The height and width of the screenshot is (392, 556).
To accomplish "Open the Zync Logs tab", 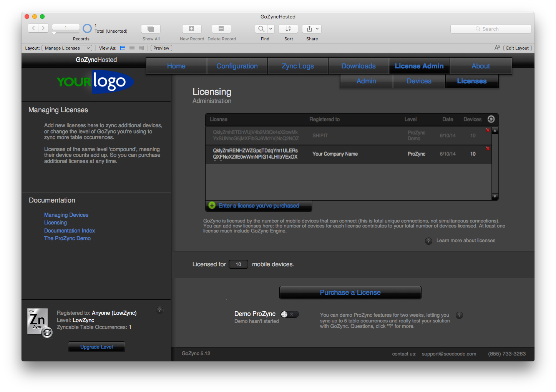I will pos(298,66).
